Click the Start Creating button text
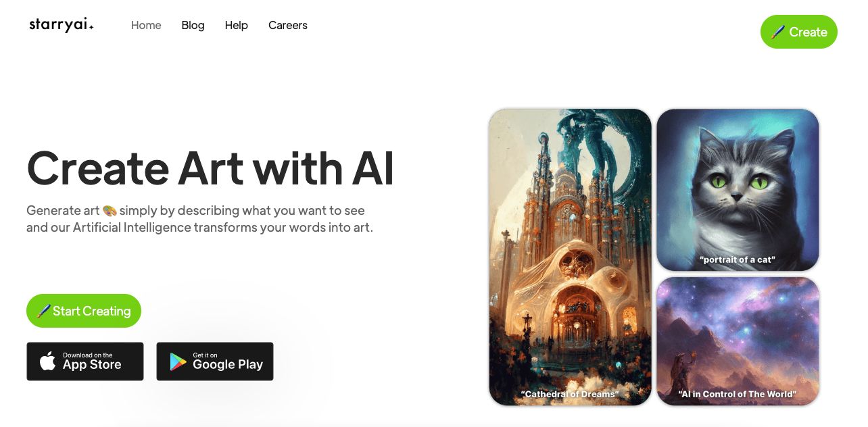Screen dimensions: 868x427 tap(92, 311)
